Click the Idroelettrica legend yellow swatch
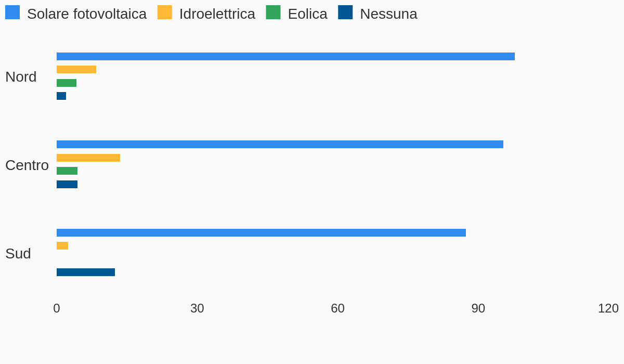 pos(165,12)
